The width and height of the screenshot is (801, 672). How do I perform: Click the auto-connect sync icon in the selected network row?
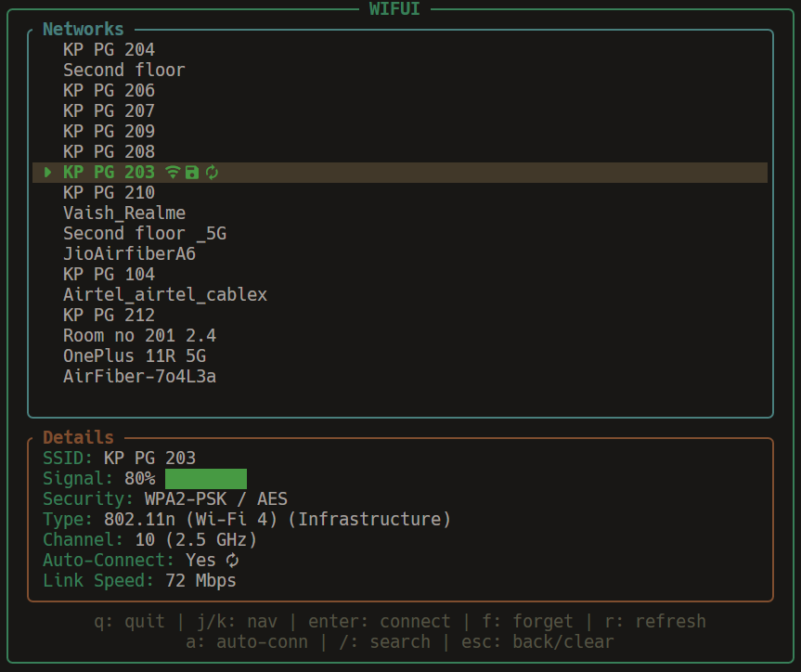coord(212,173)
